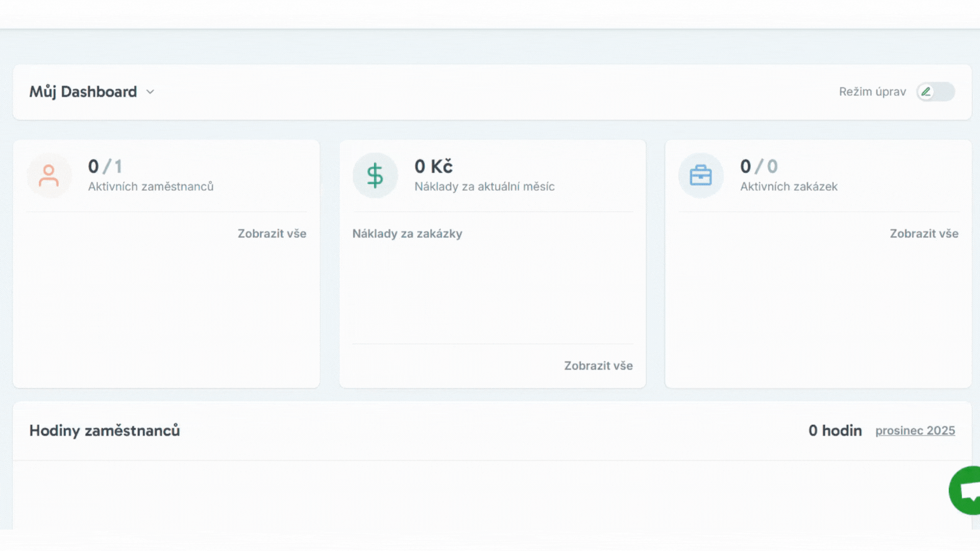The image size is (980, 551).
Task: Click the Režim úprav label
Action: 872,92
